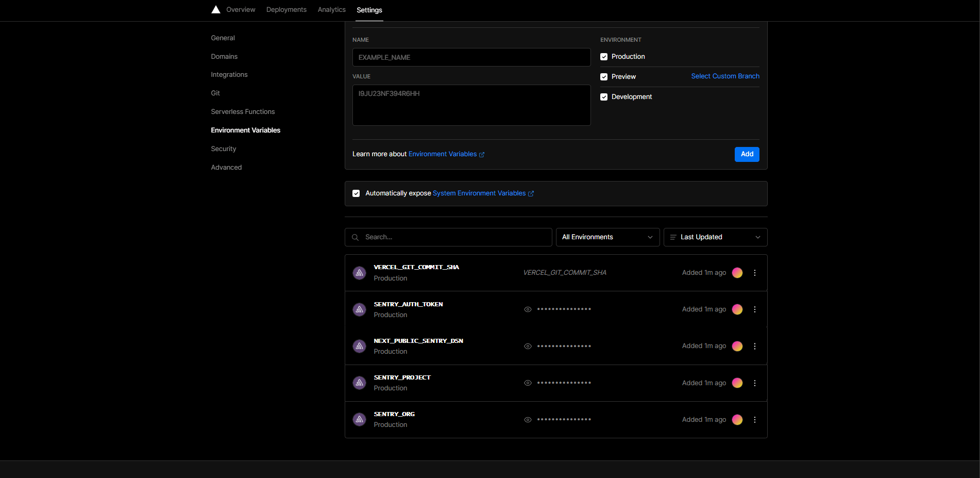Open Security settings in sidebar
980x478 pixels.
click(224, 149)
